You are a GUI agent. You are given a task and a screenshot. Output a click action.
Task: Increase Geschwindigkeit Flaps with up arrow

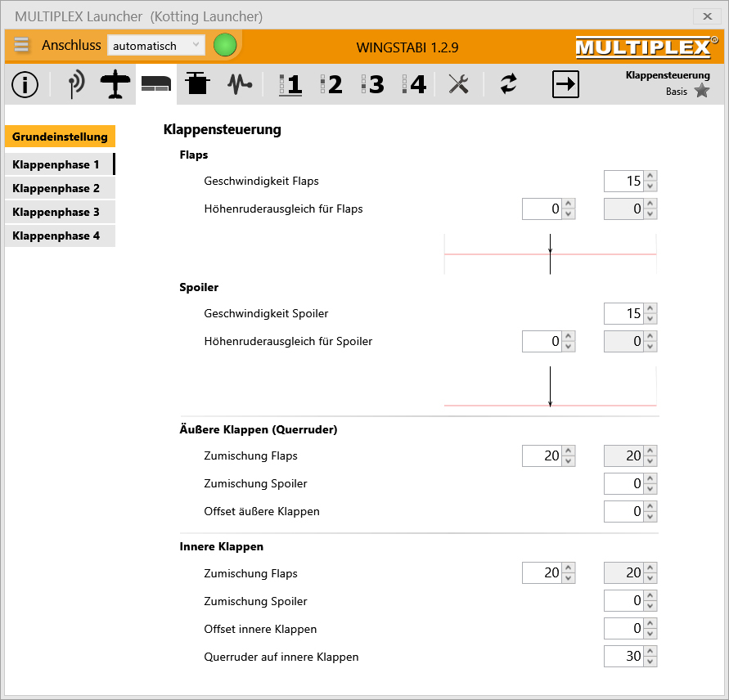pyautogui.click(x=650, y=176)
